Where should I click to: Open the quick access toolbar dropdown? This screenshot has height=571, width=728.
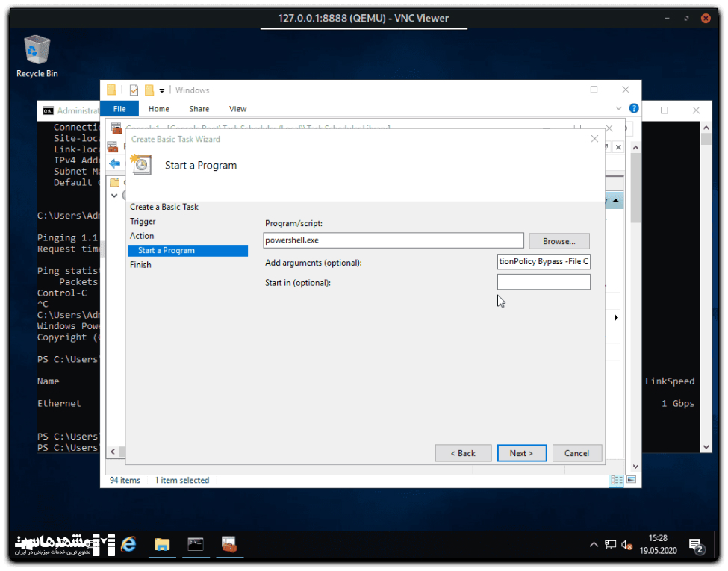(162, 90)
